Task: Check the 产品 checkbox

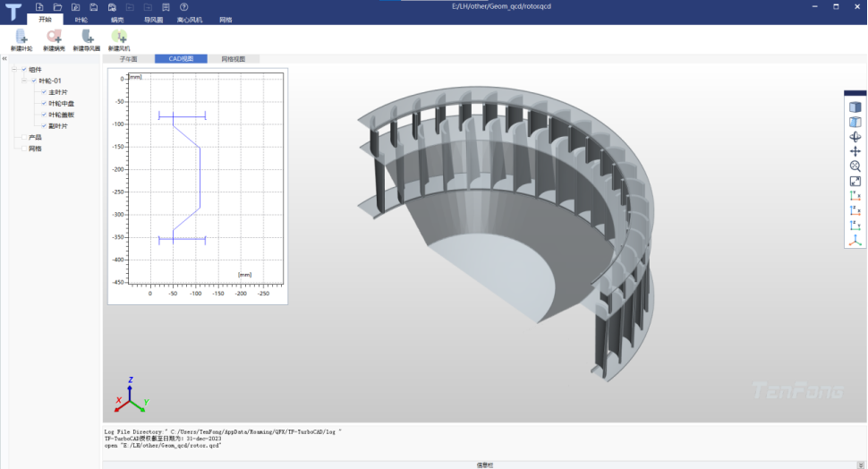Action: (24, 137)
